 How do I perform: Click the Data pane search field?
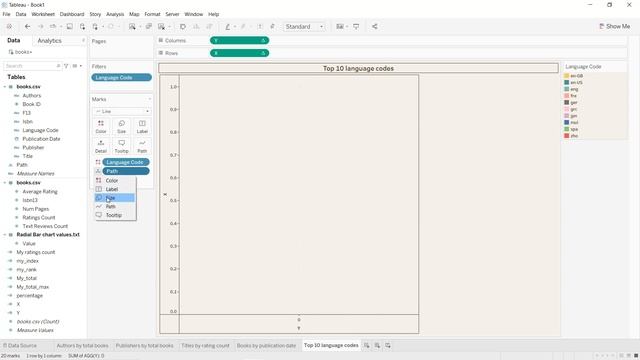click(x=33, y=66)
